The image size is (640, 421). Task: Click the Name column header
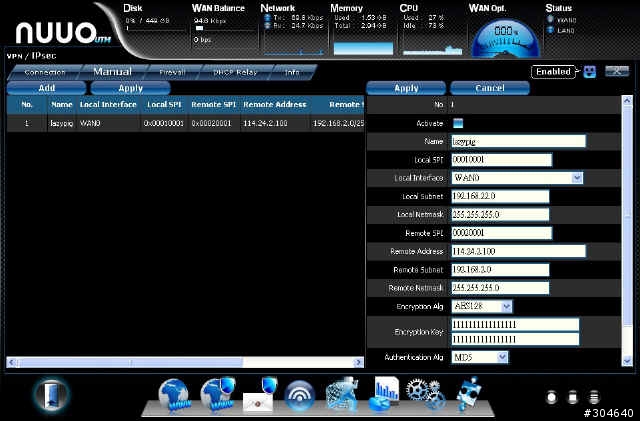click(x=62, y=105)
